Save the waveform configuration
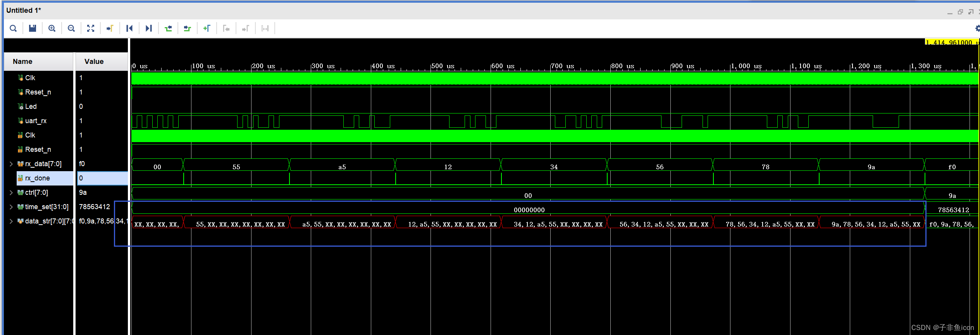The height and width of the screenshot is (335, 980). pos(33,28)
